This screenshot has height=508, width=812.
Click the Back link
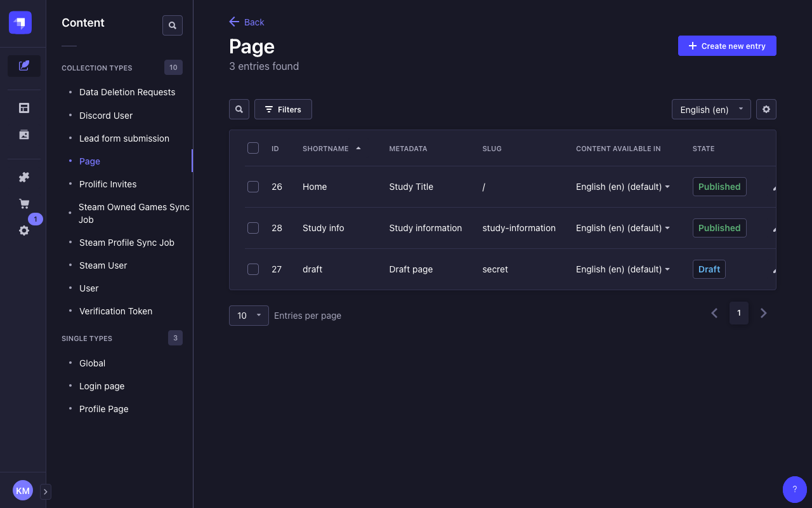coord(246,22)
